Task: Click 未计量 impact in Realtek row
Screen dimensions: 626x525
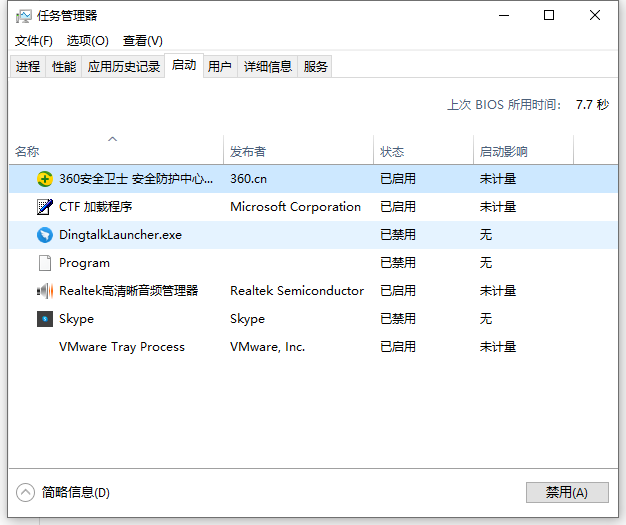Action: (x=498, y=291)
